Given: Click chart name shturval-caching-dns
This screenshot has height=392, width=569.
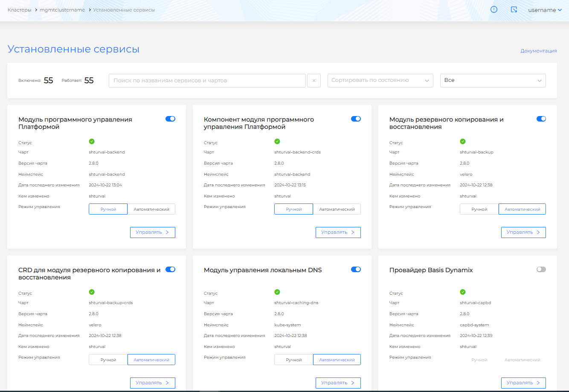Looking at the screenshot, I should 296,303.
